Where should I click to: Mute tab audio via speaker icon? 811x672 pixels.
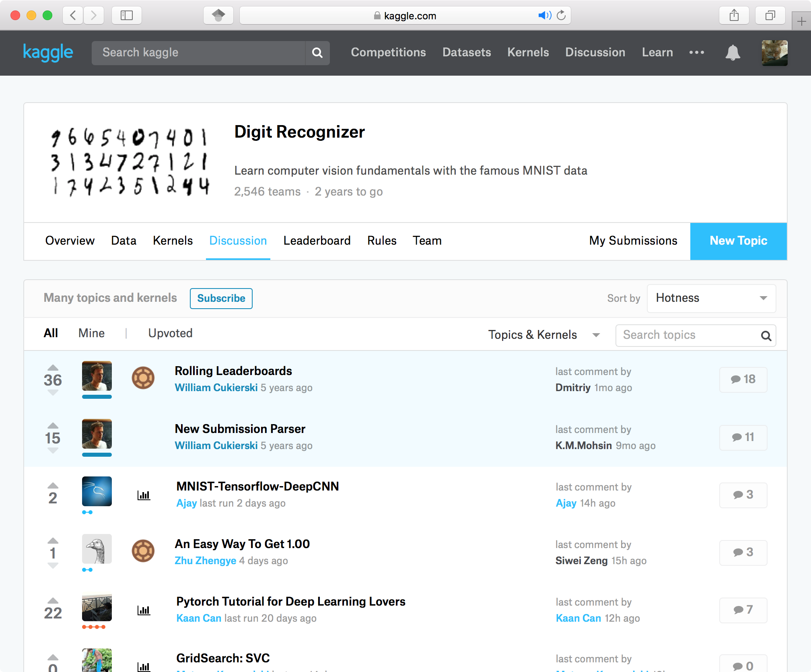(544, 16)
